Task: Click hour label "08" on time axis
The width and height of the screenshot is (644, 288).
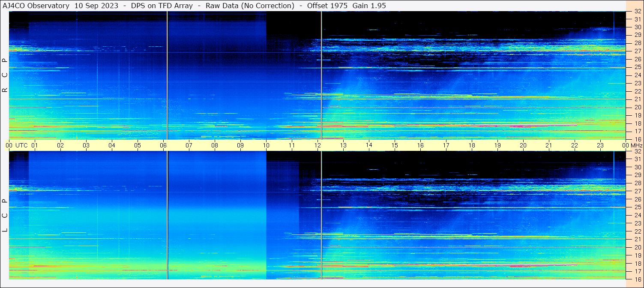Action: [x=215, y=145]
